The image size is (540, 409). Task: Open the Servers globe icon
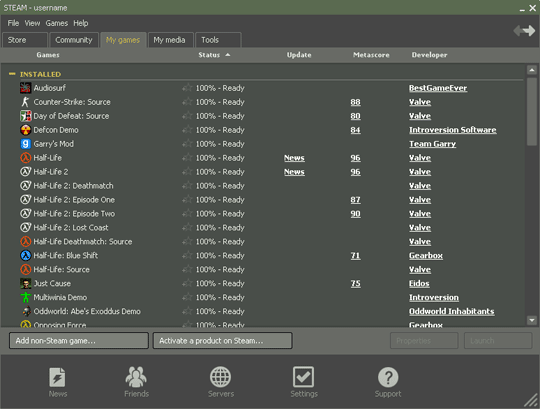pos(220,377)
